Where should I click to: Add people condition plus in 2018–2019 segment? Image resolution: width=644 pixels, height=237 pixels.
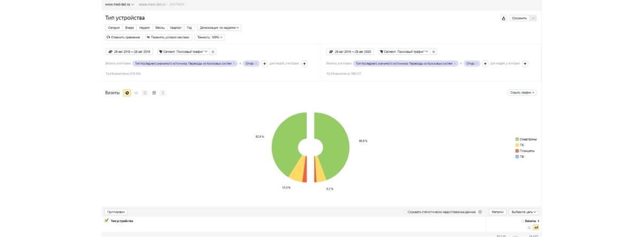(x=305, y=64)
